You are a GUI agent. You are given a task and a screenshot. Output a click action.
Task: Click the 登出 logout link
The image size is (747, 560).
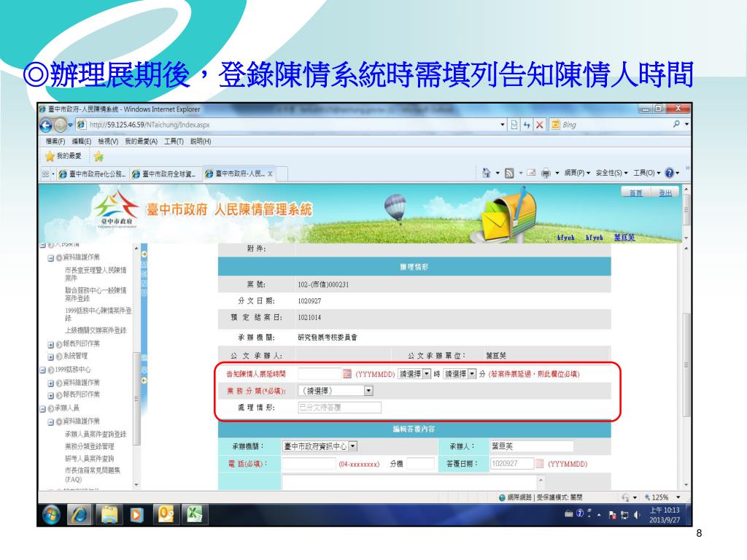(x=665, y=192)
